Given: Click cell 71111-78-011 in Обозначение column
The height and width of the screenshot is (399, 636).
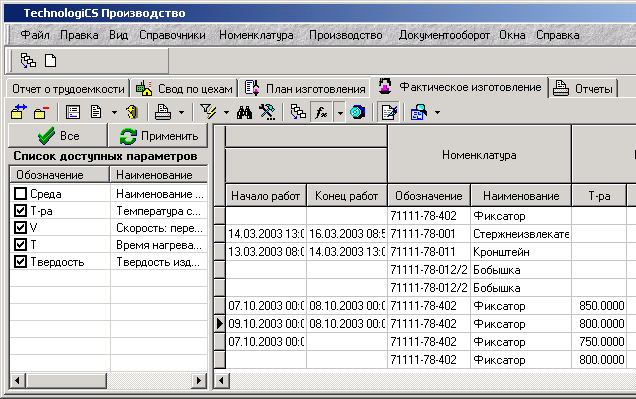Looking at the screenshot, I should (x=429, y=252).
